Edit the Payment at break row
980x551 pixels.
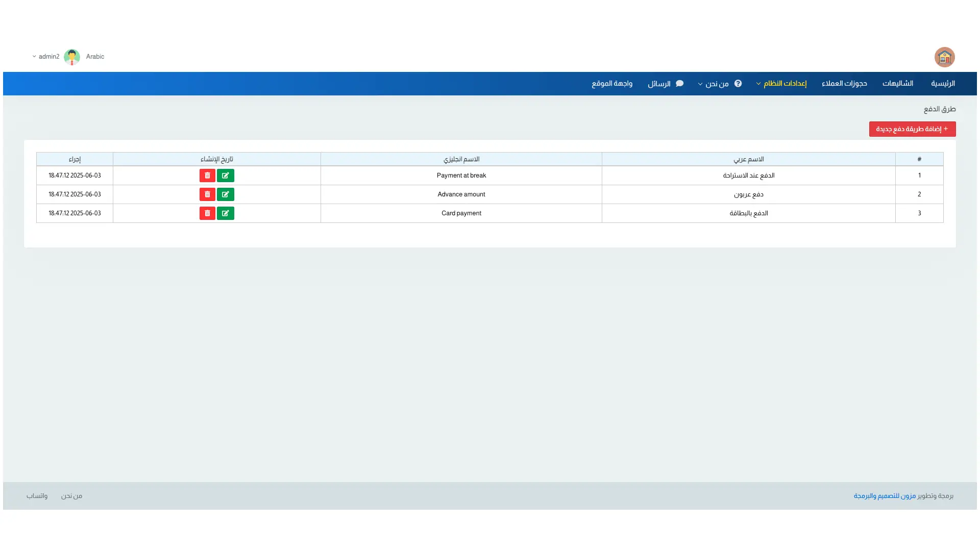(225, 176)
